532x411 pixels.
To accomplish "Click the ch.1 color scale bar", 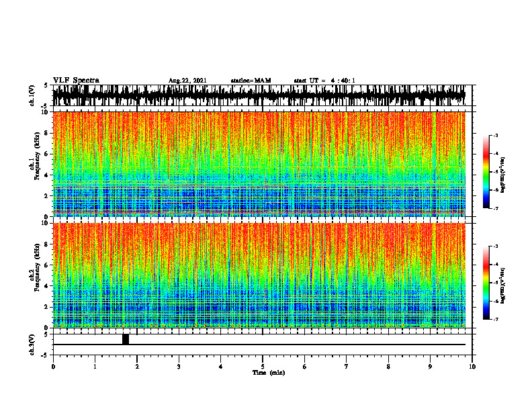I will click(486, 172).
